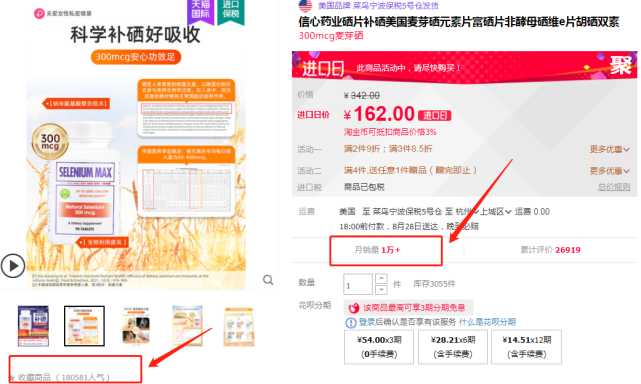Expand 更多优惠 for 活动一
Image resolution: width=641 pixels, height=384 pixels.
[x=609, y=149]
